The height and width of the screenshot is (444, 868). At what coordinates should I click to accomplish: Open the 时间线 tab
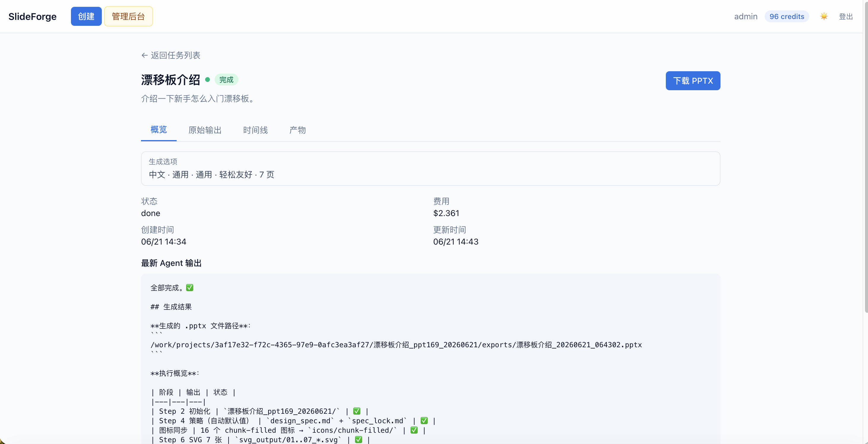tap(255, 130)
